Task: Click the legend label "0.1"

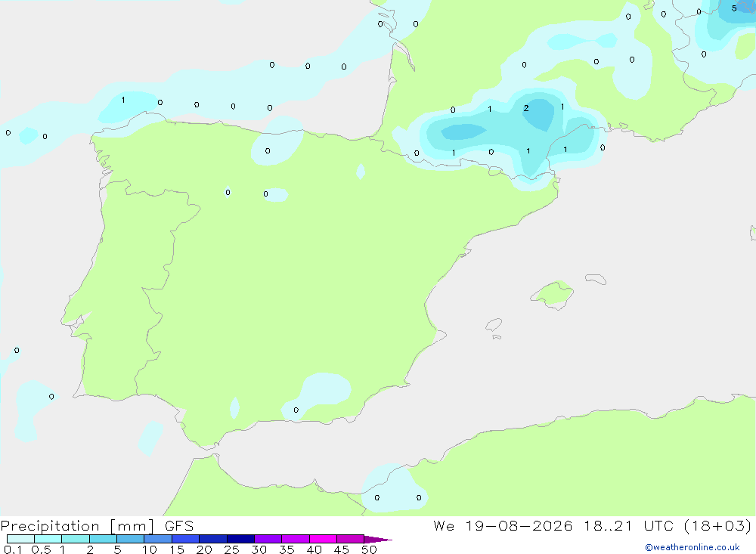Action: coord(13,549)
